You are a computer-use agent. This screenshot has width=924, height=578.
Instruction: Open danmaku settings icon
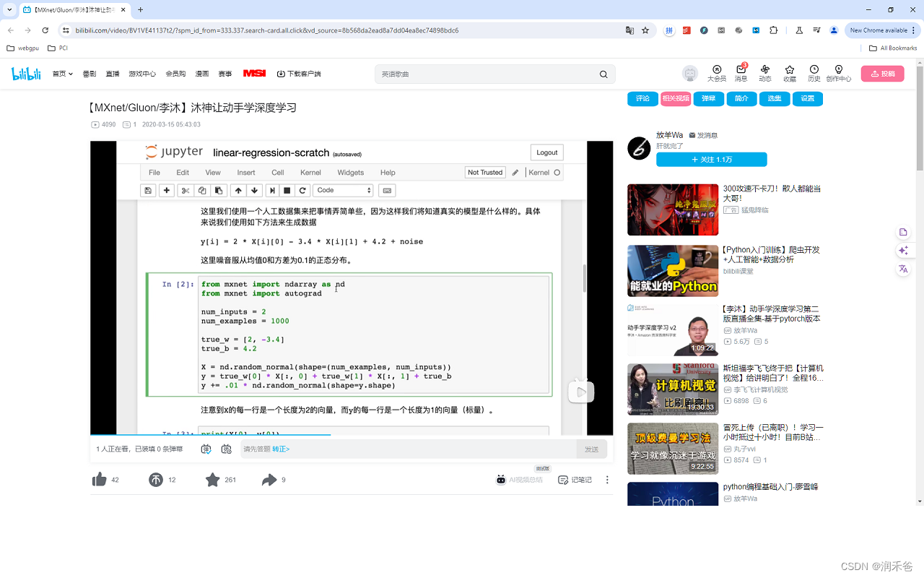(x=227, y=449)
